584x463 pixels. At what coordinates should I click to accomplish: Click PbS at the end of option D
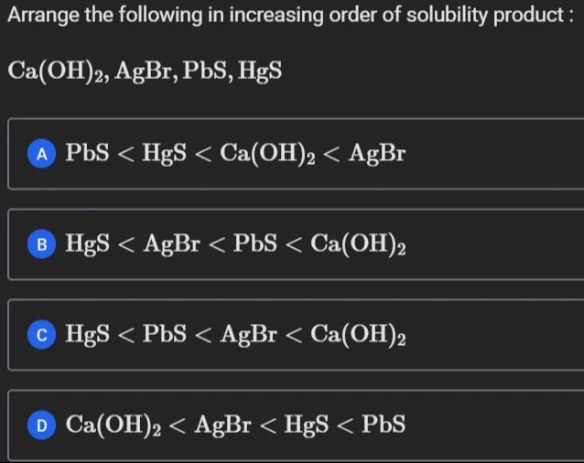point(383,424)
